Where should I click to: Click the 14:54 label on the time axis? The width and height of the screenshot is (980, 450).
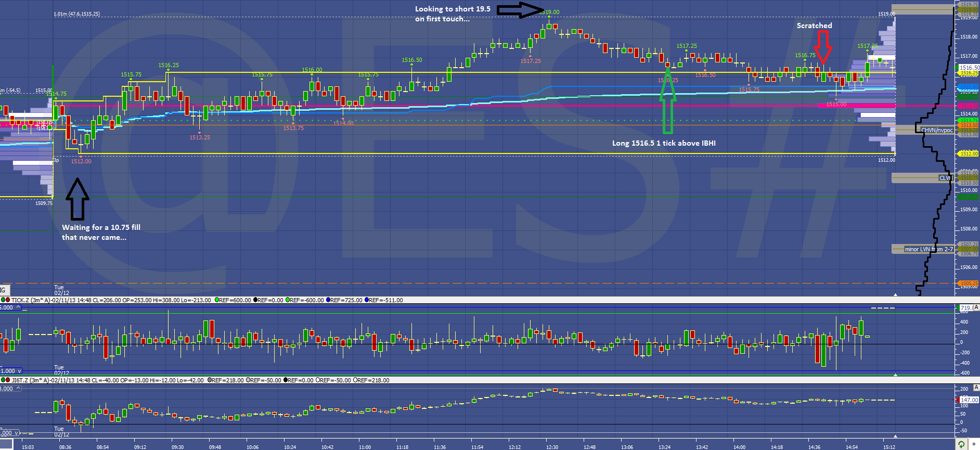pos(852,447)
